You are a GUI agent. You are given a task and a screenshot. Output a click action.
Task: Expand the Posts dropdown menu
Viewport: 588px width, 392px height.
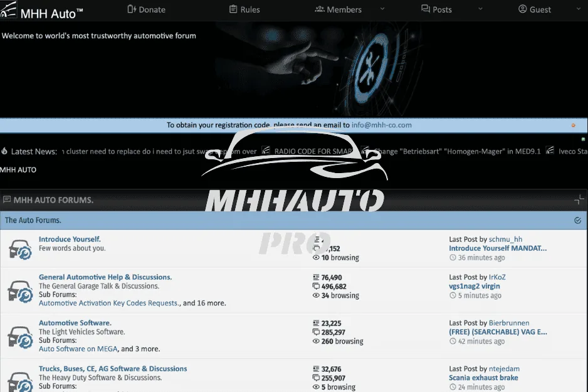[x=480, y=10]
